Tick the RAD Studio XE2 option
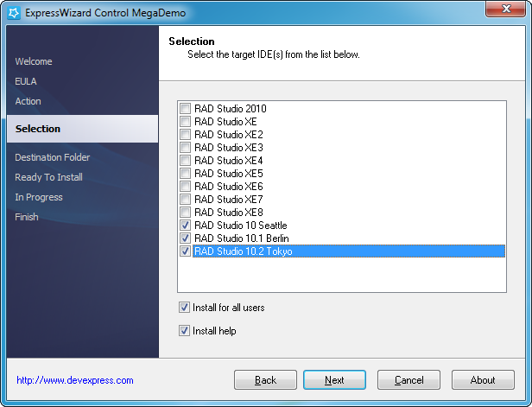 coord(185,135)
